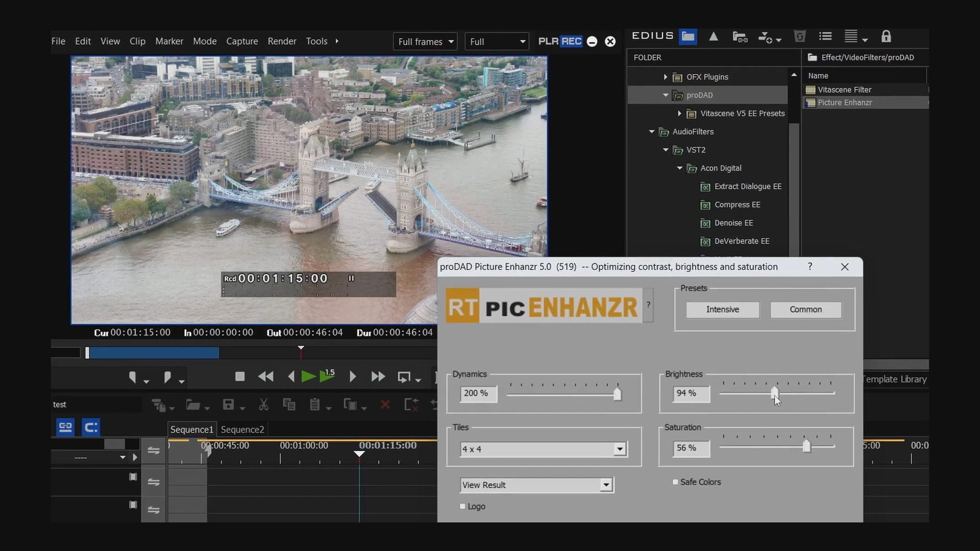
Task: Open the Tiles 4 x 4 dropdown
Action: click(x=619, y=449)
